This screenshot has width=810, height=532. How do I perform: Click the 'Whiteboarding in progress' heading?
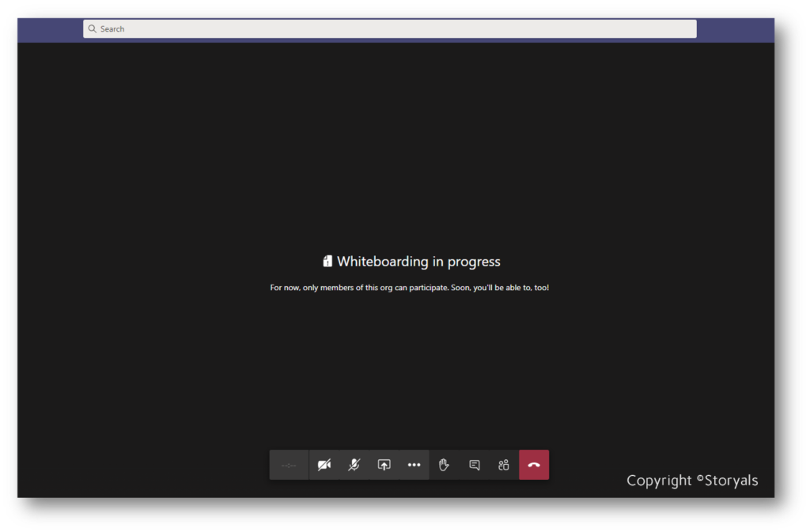pos(418,262)
